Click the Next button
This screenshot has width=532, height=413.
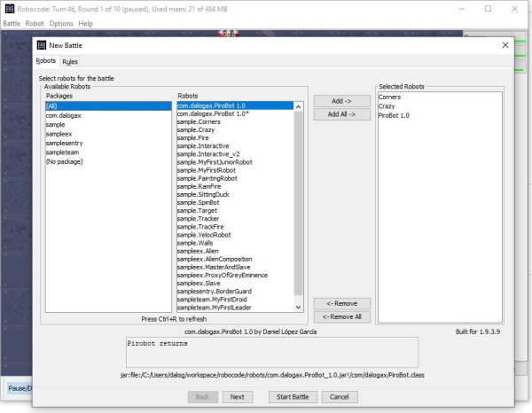(x=237, y=397)
